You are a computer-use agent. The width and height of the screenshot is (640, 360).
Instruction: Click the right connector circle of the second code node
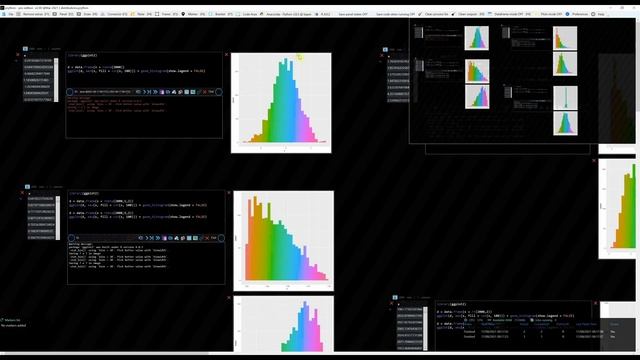(221, 238)
